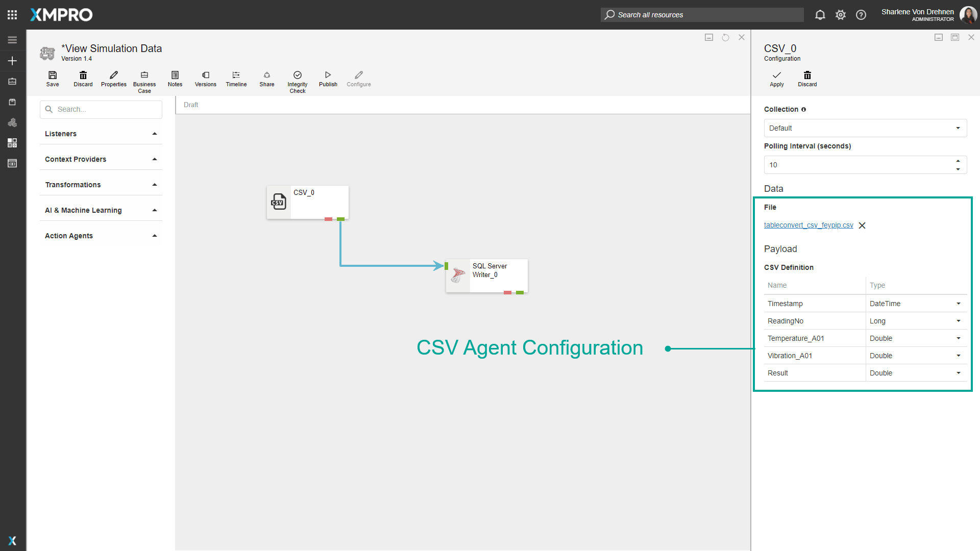
Task: Increase the polling interval value
Action: point(958,161)
